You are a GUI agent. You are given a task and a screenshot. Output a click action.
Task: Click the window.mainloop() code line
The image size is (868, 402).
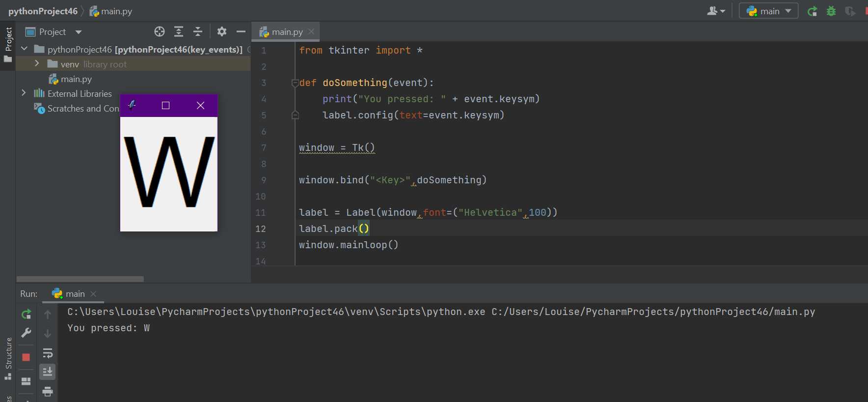(x=349, y=245)
